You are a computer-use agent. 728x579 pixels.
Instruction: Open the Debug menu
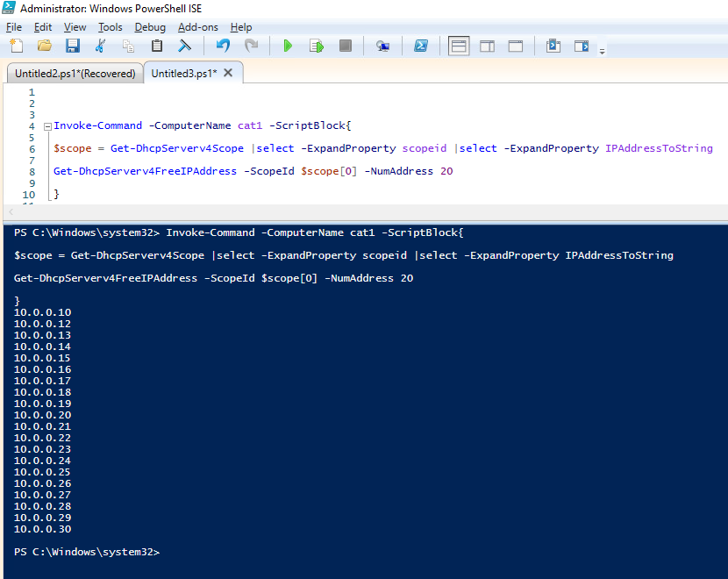coord(150,27)
